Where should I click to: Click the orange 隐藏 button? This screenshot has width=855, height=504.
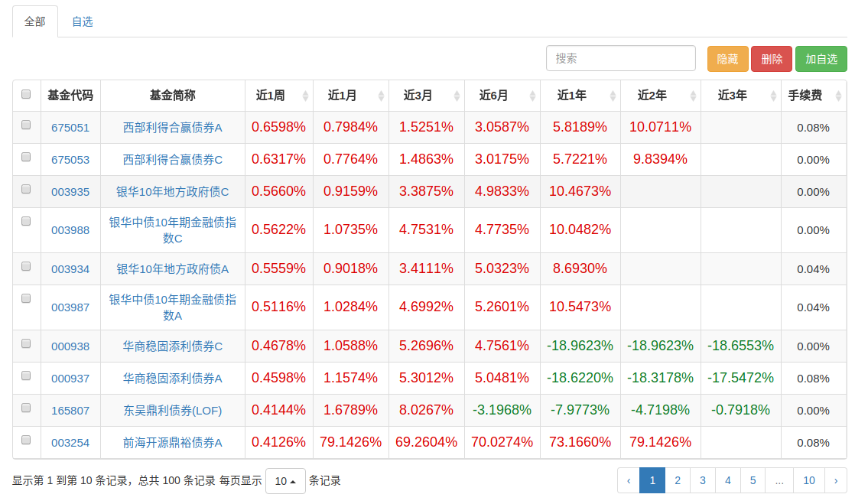pos(727,59)
